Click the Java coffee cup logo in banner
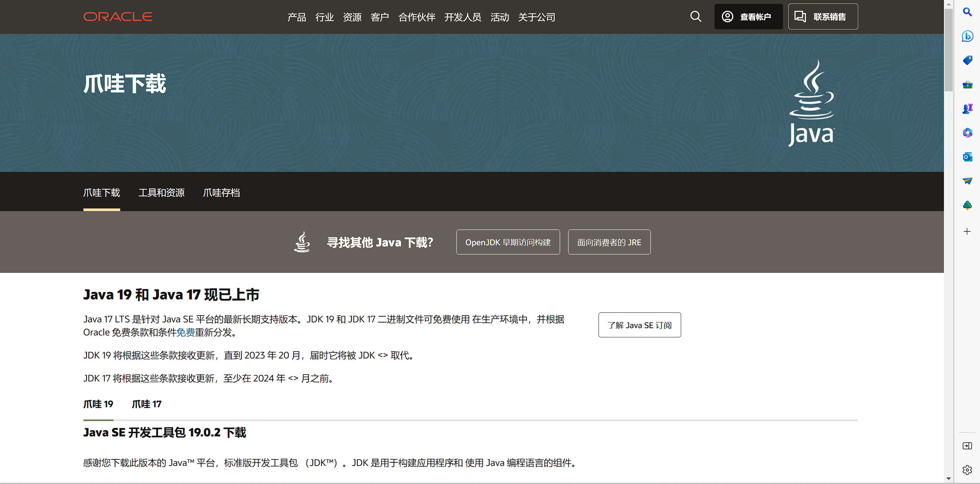Viewport: 980px width, 484px height. click(x=811, y=103)
